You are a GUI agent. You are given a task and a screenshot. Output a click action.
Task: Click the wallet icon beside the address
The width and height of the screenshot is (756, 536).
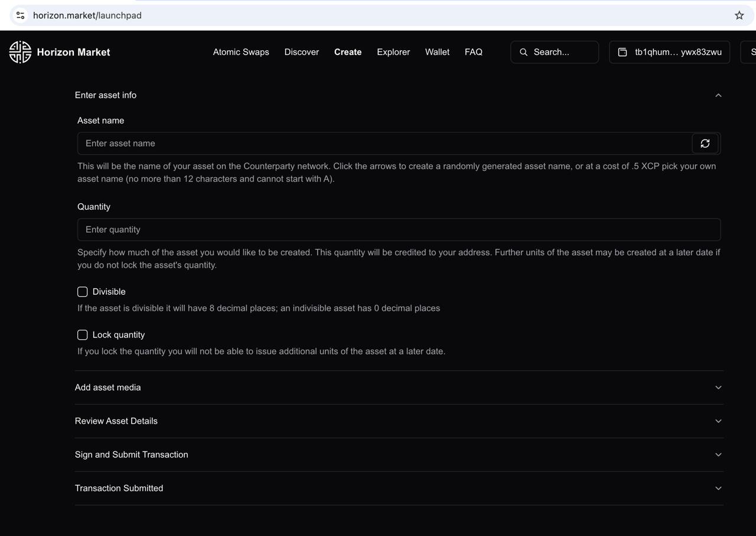(623, 52)
